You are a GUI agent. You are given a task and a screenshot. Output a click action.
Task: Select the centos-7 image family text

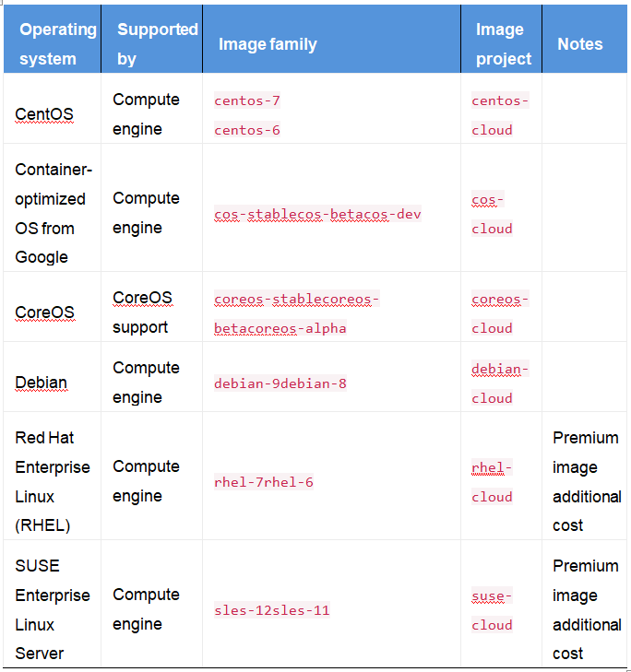coord(247,100)
